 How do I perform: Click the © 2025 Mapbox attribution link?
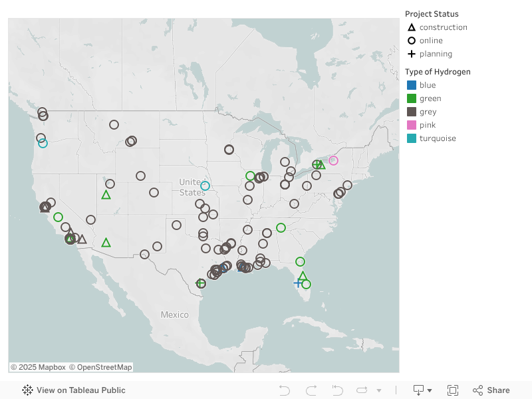click(39, 367)
